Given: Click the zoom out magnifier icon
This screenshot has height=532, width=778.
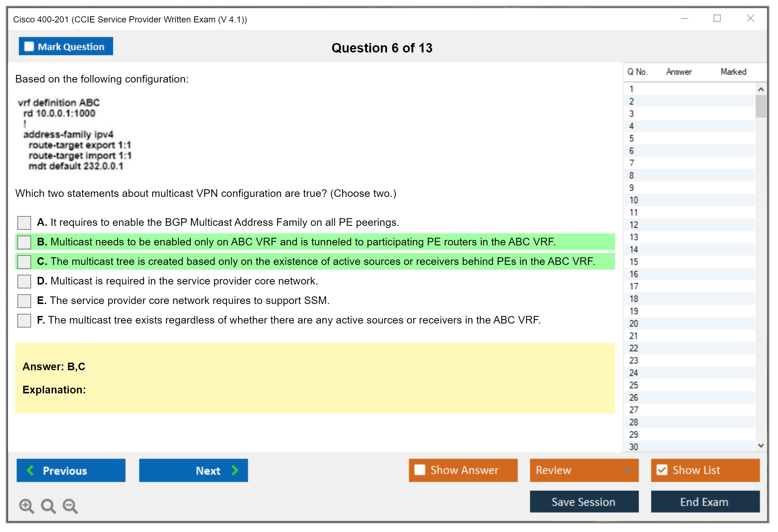Looking at the screenshot, I should tap(70, 506).
